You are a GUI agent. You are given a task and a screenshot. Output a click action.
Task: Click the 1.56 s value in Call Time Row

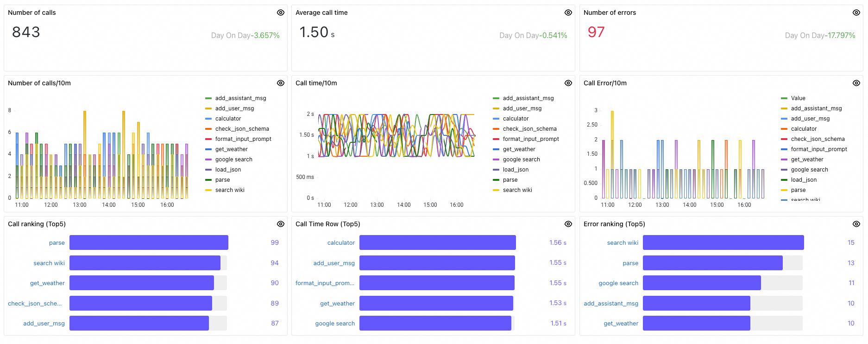(x=558, y=242)
